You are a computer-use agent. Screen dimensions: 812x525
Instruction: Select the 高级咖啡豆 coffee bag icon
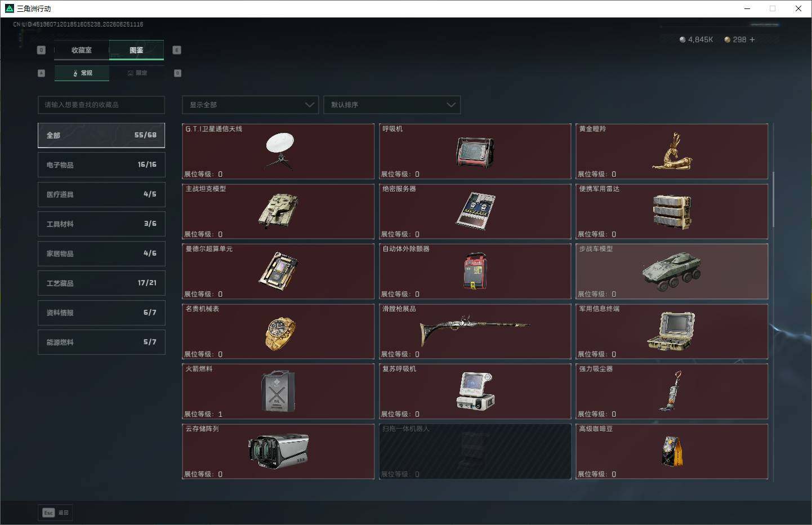[x=672, y=451]
